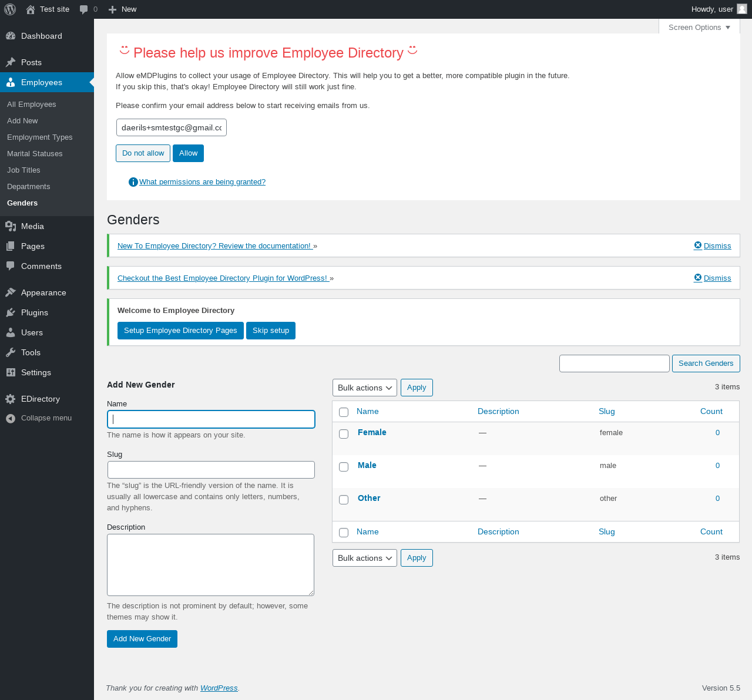Check the Female row checkbox
752x700 pixels.
tap(344, 434)
